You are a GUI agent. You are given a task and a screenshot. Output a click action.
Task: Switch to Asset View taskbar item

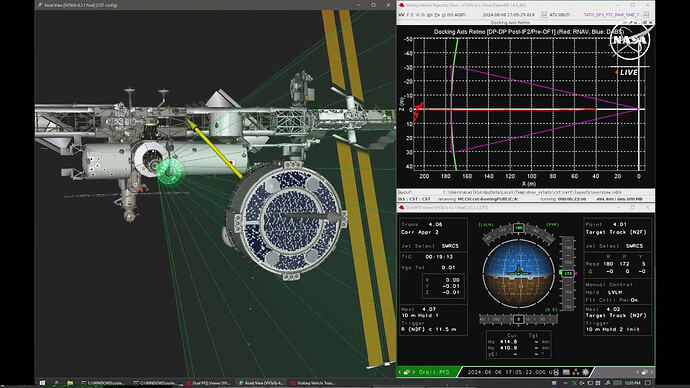[x=261, y=383]
